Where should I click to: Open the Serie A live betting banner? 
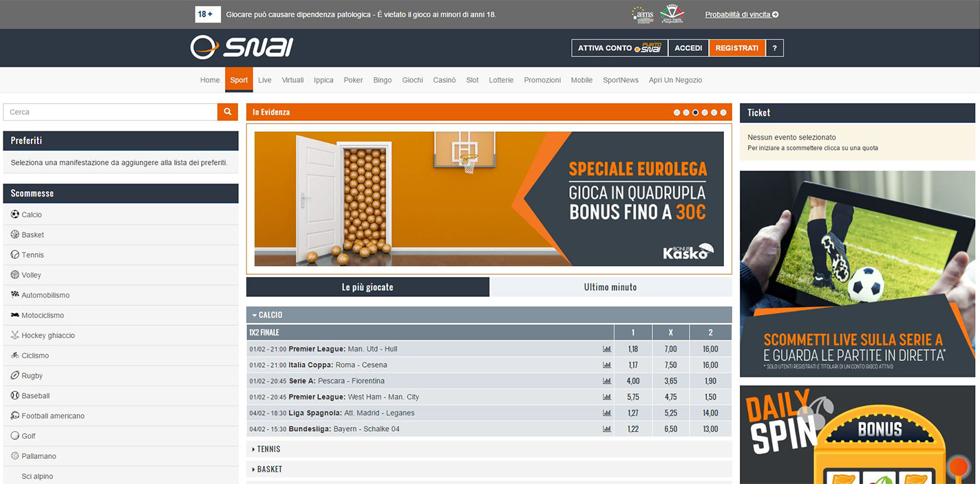pos(857,274)
